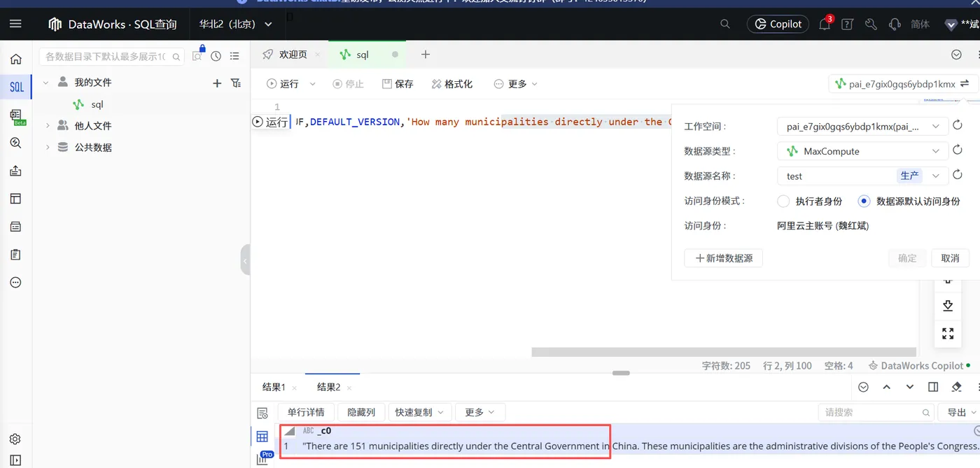Click the 格式化 format button

452,84
